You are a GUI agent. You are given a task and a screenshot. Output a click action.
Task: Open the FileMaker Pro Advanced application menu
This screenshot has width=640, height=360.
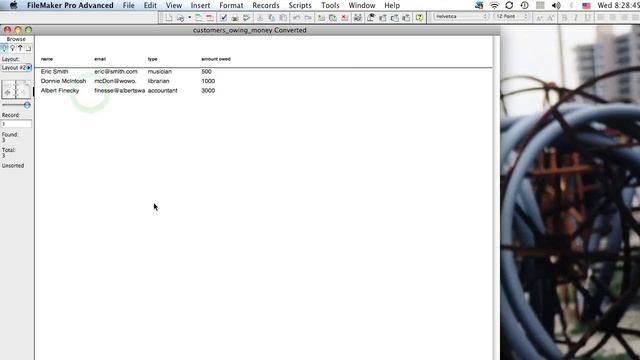(70, 5)
